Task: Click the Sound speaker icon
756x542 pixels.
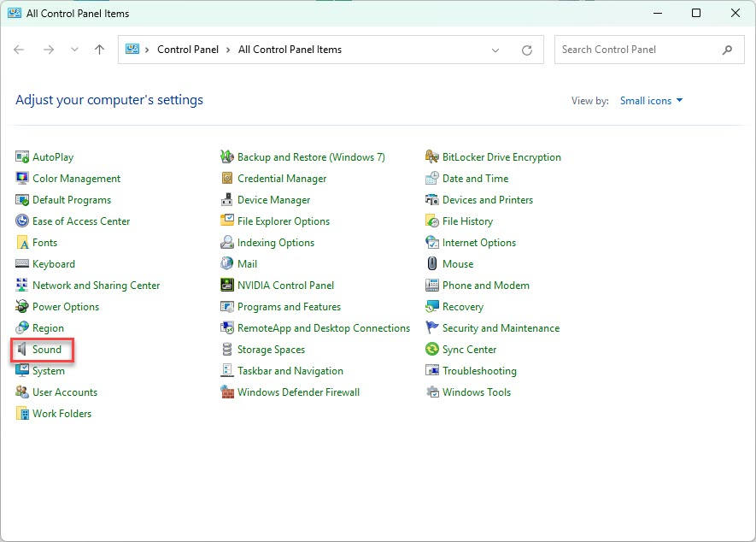Action: 22,350
